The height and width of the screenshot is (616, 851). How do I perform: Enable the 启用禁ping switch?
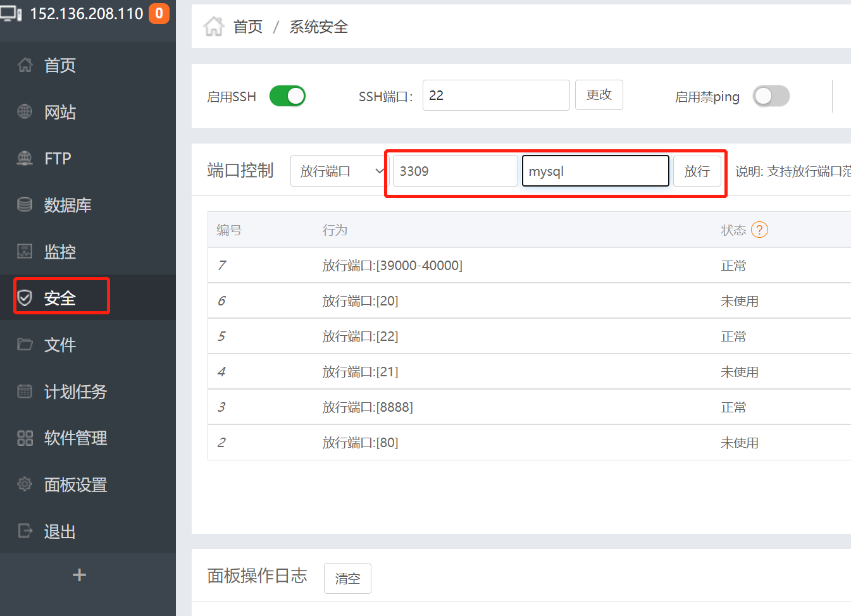point(771,96)
